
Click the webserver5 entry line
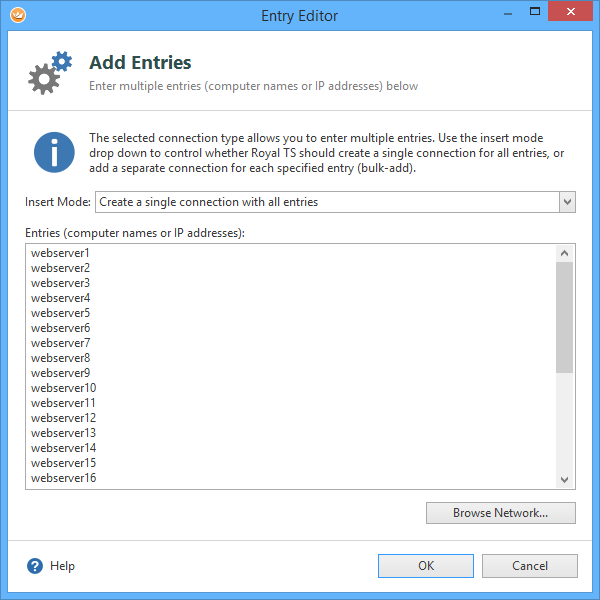coord(60,313)
